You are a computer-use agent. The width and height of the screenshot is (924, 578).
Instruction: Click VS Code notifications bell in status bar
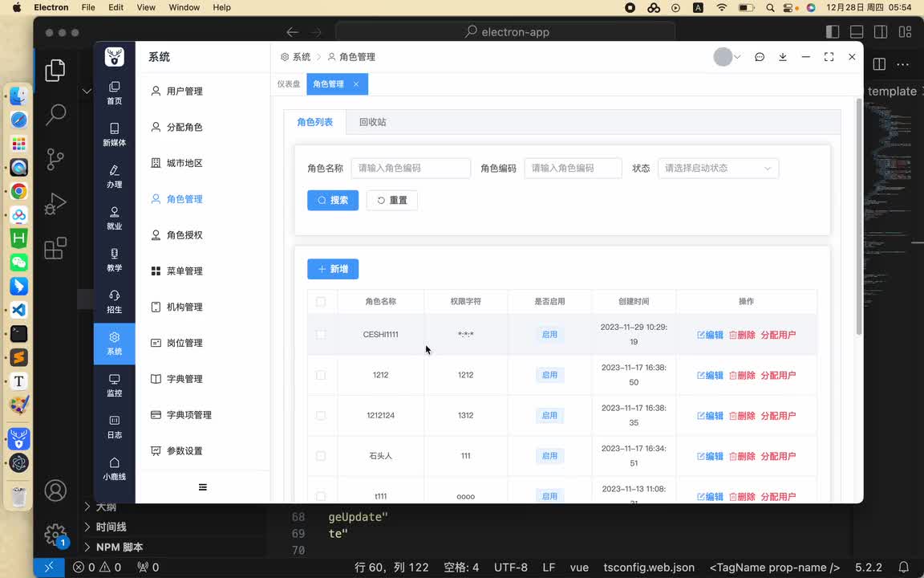903,568
